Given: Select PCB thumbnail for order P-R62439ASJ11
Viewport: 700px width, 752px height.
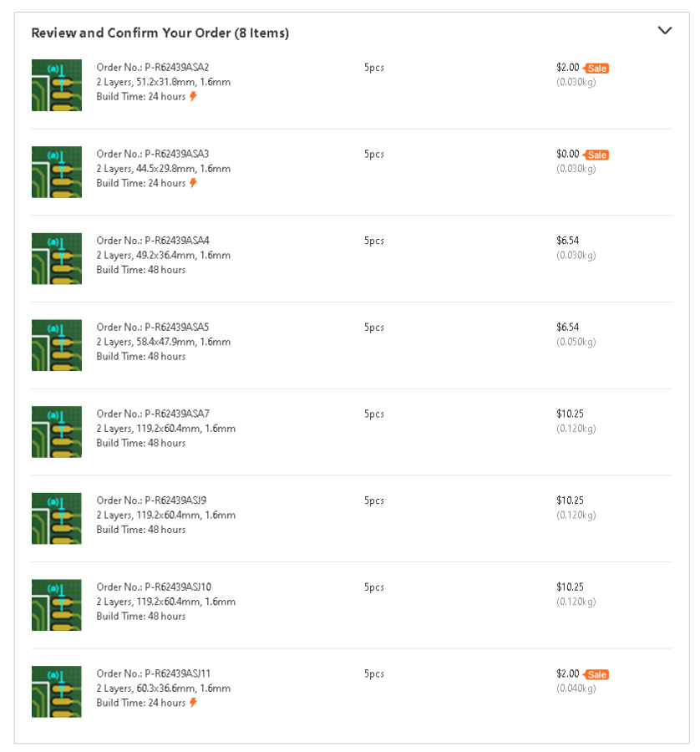Looking at the screenshot, I should tap(57, 692).
